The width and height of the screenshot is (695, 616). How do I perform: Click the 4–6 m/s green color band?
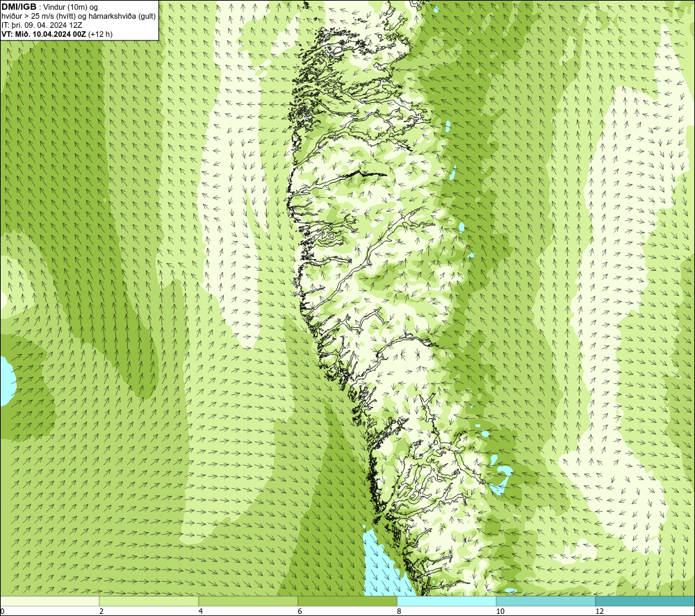click(248, 601)
